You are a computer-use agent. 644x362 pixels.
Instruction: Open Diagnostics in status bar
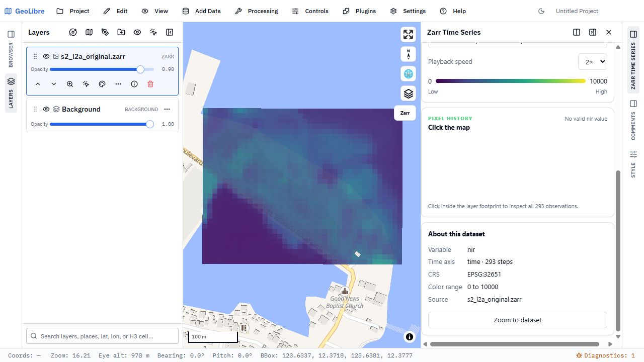605,355
